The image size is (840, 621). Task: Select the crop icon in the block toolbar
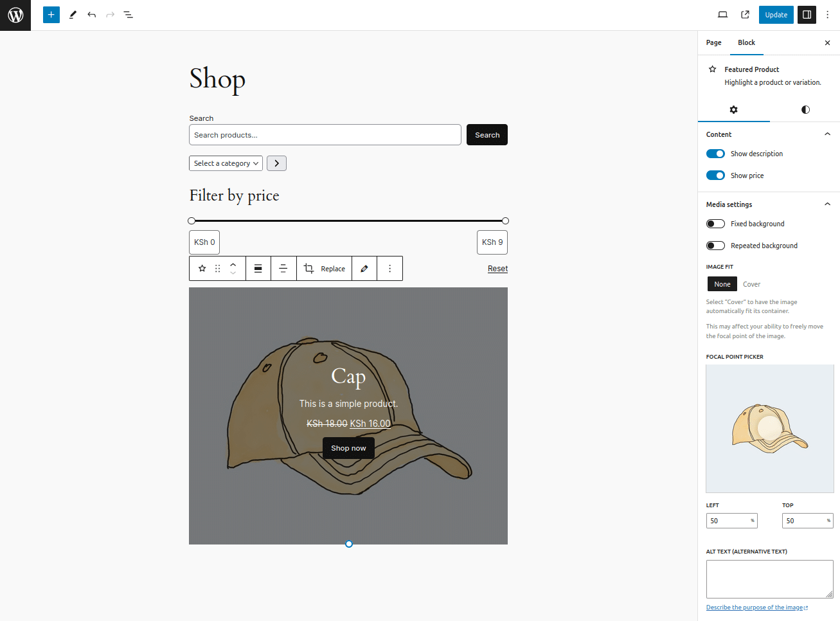308,268
